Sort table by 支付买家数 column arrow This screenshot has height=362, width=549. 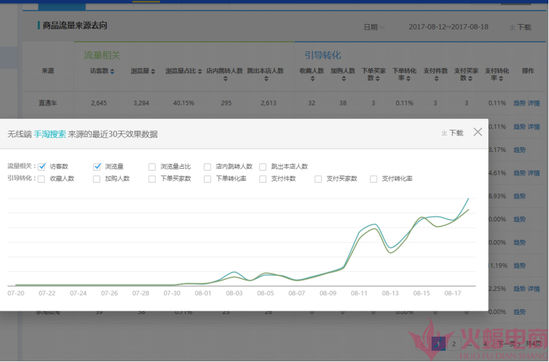(471, 78)
